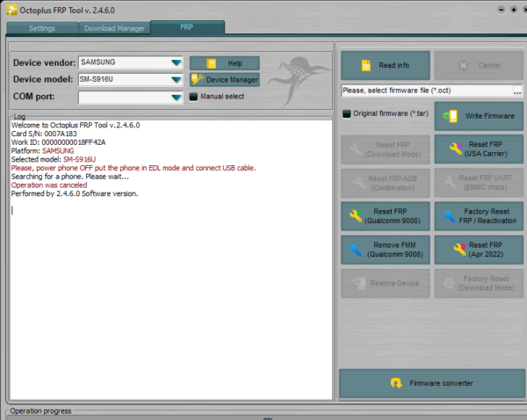This screenshot has width=527, height=420.
Task: Click the 'Performed by 2.4.6.0 Software version' line
Action: click(75, 193)
